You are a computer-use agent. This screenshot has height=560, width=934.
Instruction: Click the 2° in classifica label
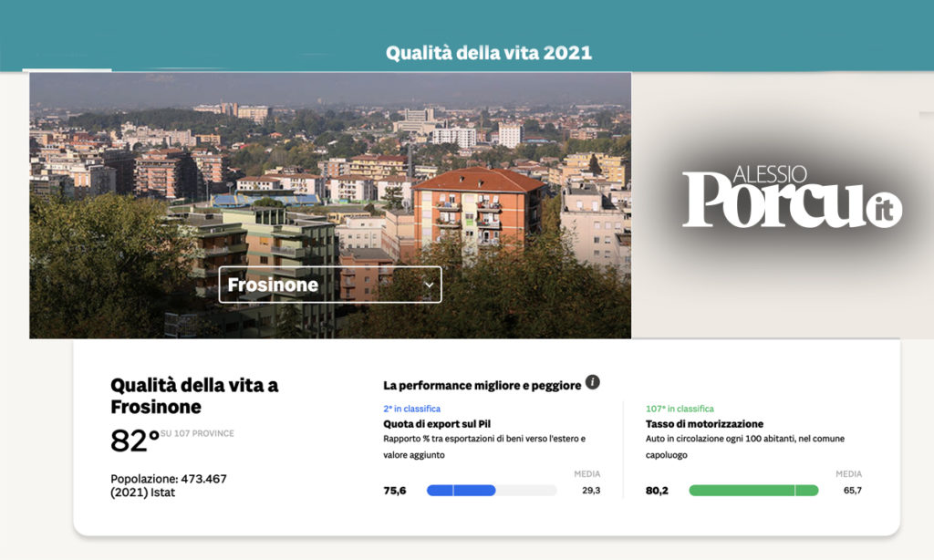(x=411, y=409)
